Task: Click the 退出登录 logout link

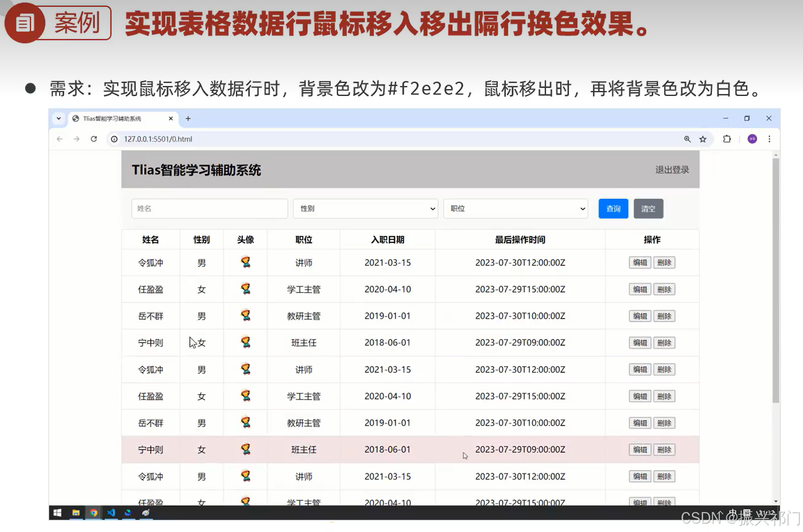Action: (672, 169)
